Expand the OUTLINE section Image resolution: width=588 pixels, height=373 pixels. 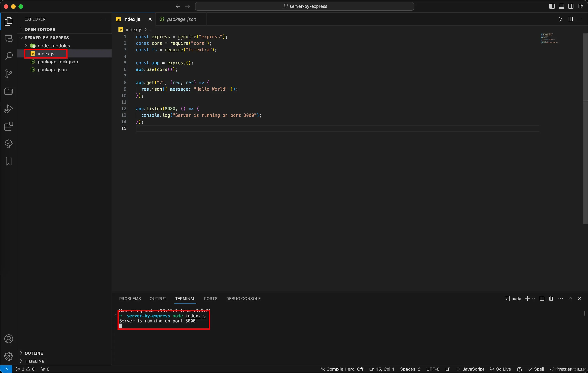65,353
